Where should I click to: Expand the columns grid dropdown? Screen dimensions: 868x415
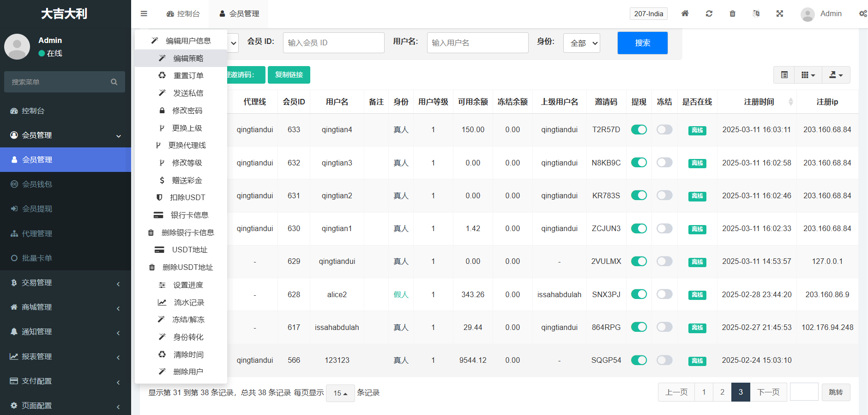click(808, 75)
